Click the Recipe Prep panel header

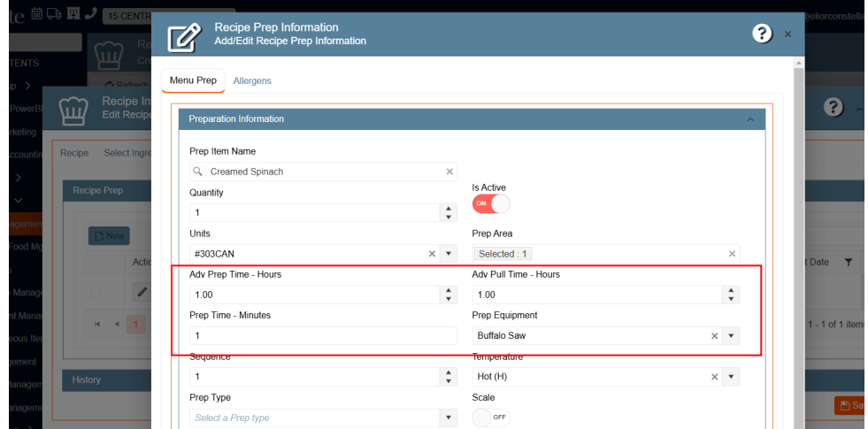[x=106, y=190]
